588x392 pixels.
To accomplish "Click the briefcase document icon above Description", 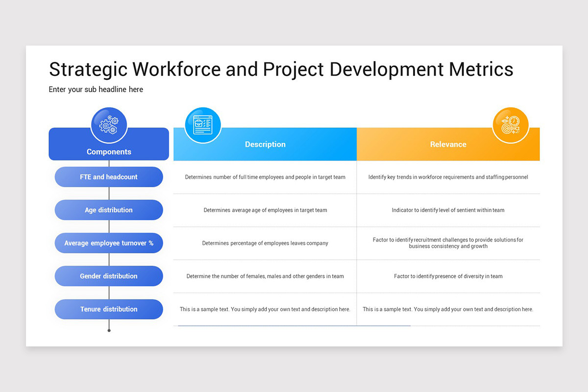I will [202, 124].
